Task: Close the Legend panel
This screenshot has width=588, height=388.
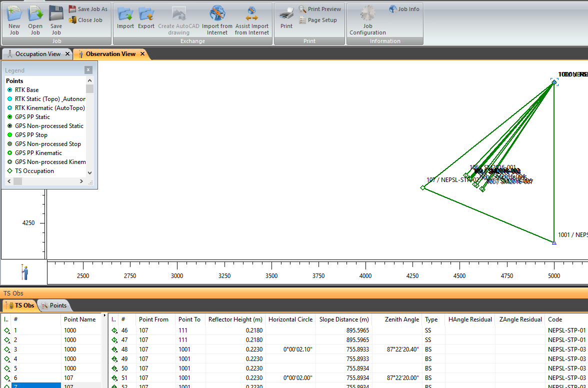Action: pos(88,70)
